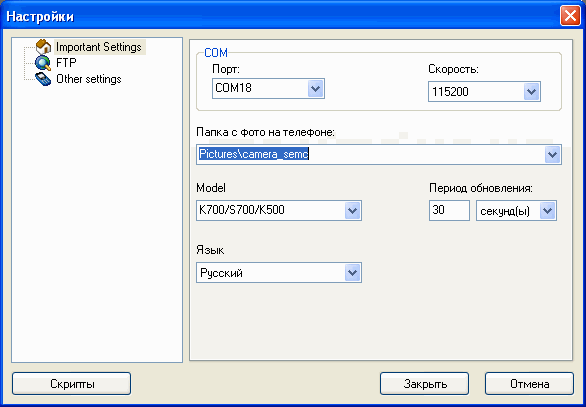The image size is (586, 407).
Task: Open Other settings page
Action: pyautogui.click(x=89, y=79)
